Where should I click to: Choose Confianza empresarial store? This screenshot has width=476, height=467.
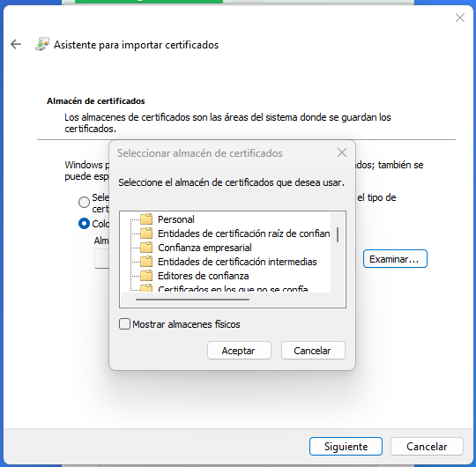pos(205,248)
